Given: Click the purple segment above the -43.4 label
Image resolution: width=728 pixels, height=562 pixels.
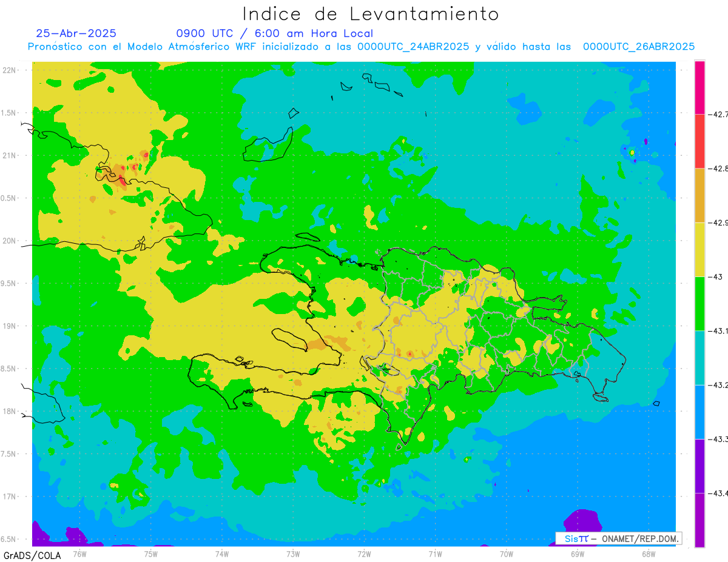Looking at the screenshot, I should (x=699, y=466).
